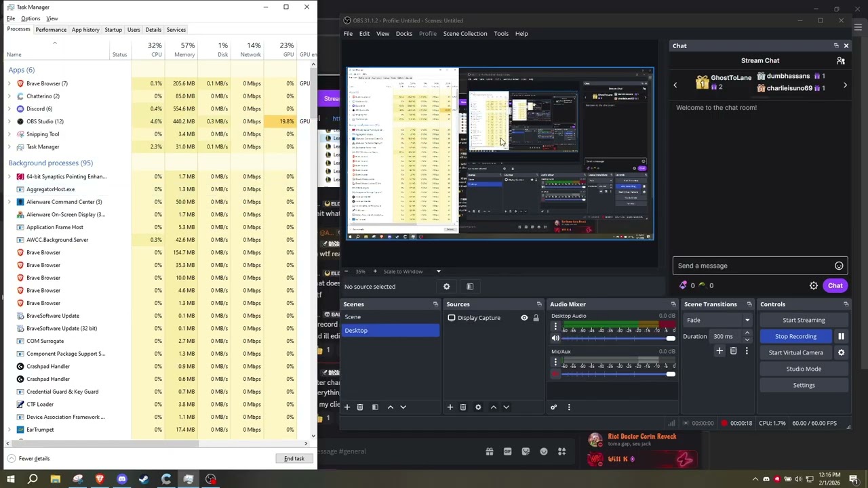
Task: Select the Scene entry in Scenes list
Action: coord(391,317)
